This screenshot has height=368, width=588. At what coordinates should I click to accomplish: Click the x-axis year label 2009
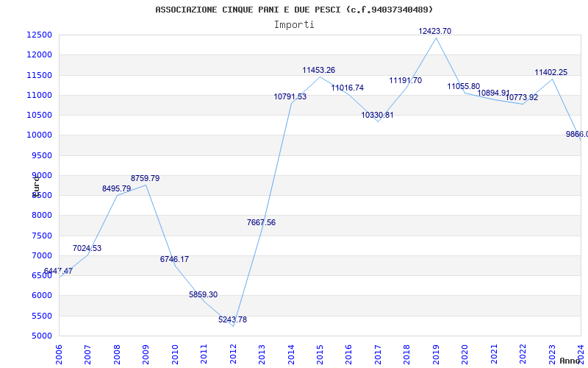(x=146, y=354)
